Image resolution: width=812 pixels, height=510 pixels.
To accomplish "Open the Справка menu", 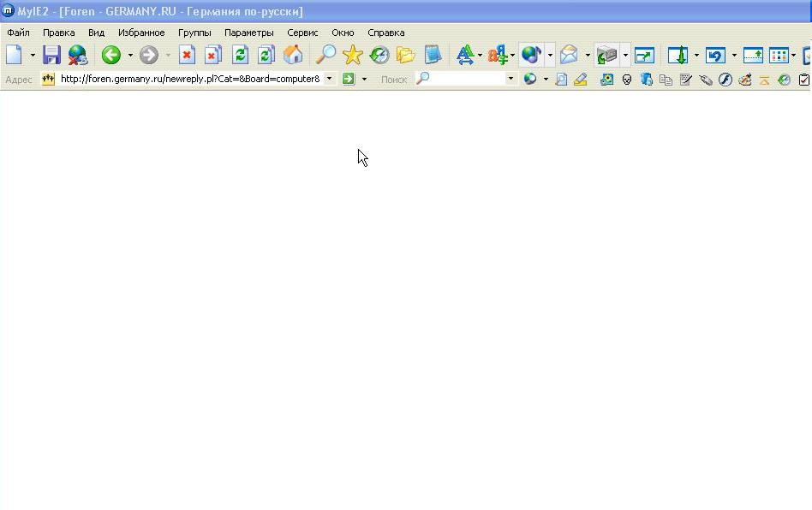I will coord(385,33).
